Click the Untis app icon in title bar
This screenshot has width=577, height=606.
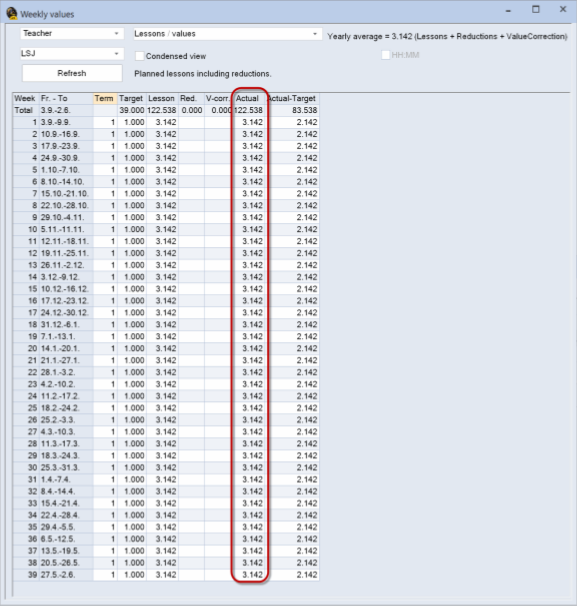(12, 14)
